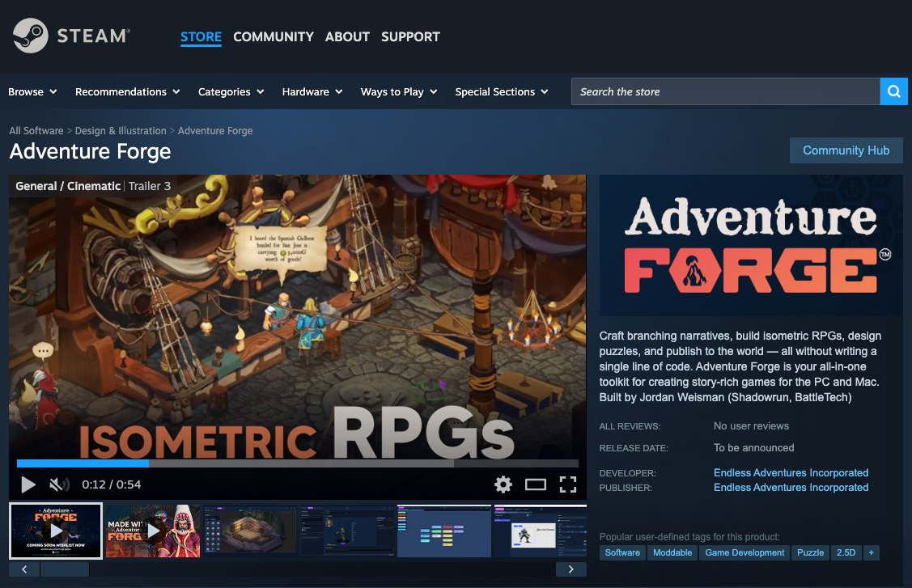Expand the Hardware menu

(x=312, y=91)
